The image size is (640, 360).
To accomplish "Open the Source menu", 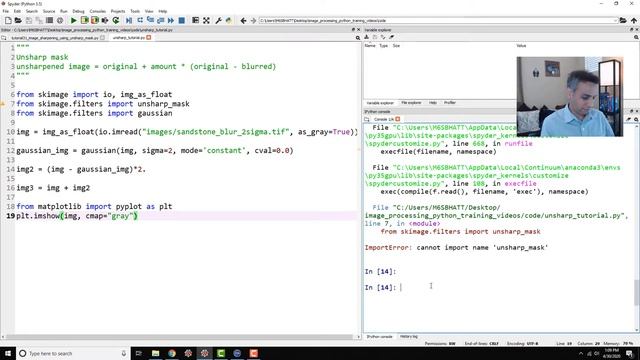I will pos(49,11).
